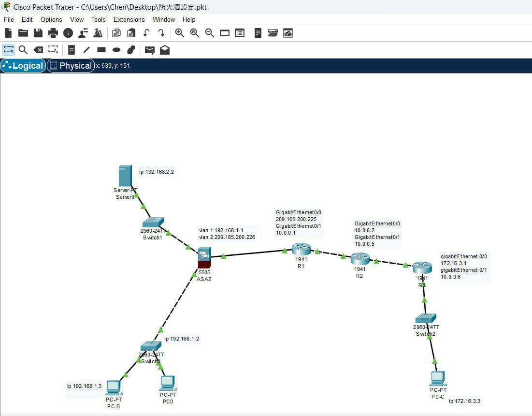The width and height of the screenshot is (532, 416).
Task: Save the network with floppy icon
Action: [38, 33]
